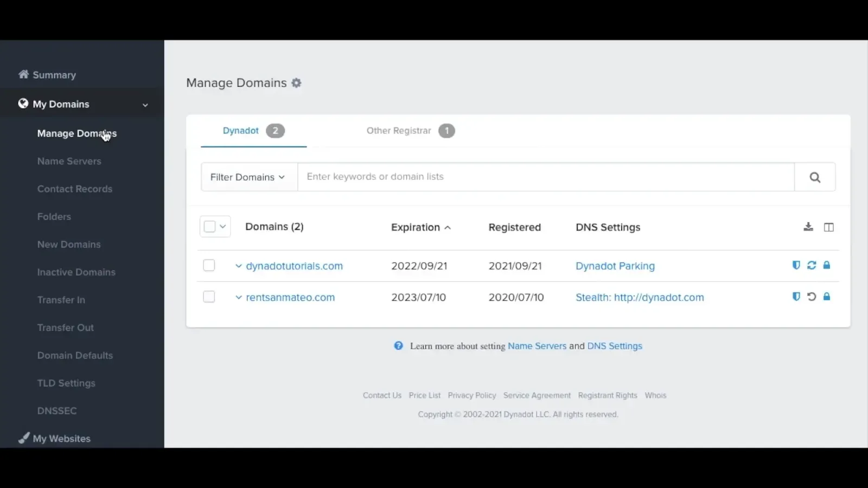Open Transfer In from sidebar
Viewport: 868px width, 488px height.
click(61, 299)
